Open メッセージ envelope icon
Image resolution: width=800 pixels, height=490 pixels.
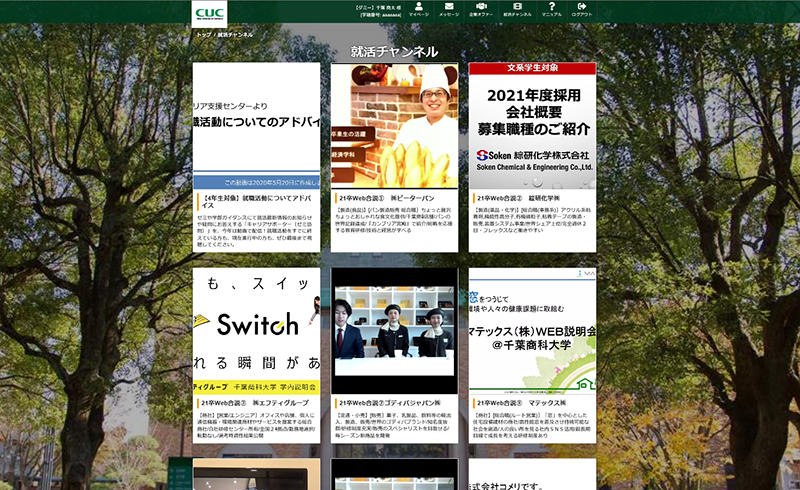pyautogui.click(x=449, y=9)
